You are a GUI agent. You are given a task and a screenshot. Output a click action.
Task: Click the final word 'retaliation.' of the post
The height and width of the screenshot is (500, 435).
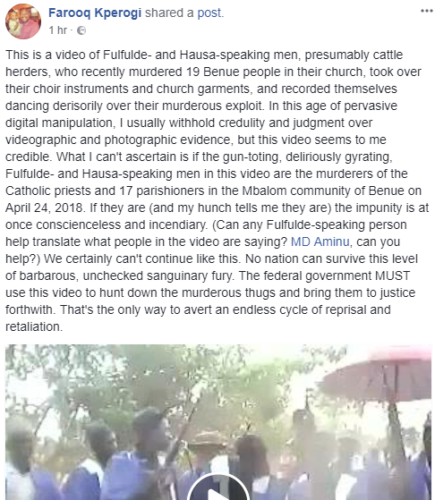[x=34, y=327]
